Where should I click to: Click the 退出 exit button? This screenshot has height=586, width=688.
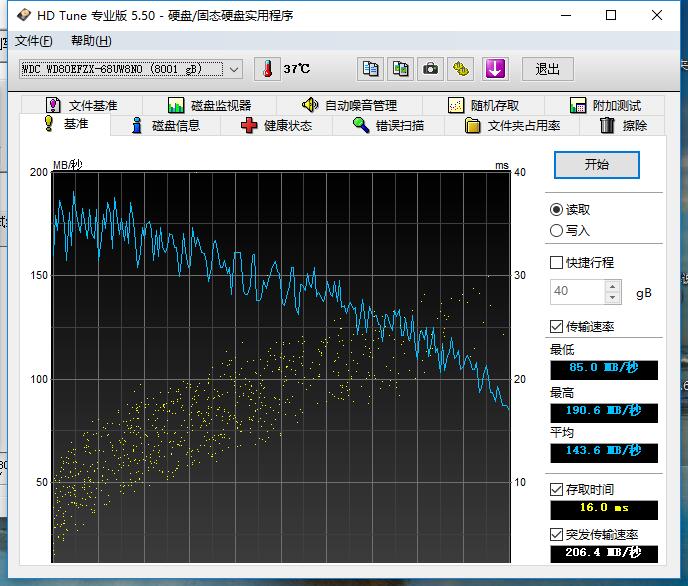[x=547, y=69]
